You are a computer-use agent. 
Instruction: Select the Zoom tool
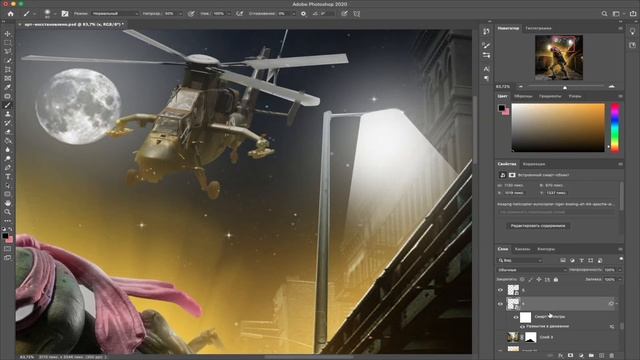click(7, 212)
